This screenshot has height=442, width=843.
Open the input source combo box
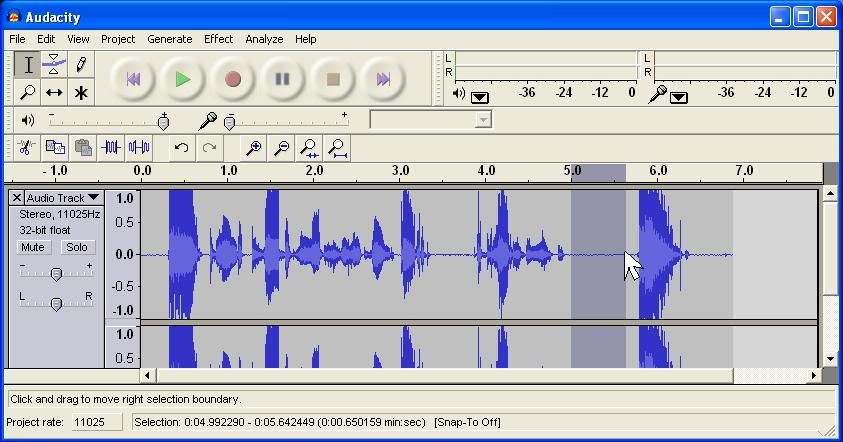pos(431,119)
